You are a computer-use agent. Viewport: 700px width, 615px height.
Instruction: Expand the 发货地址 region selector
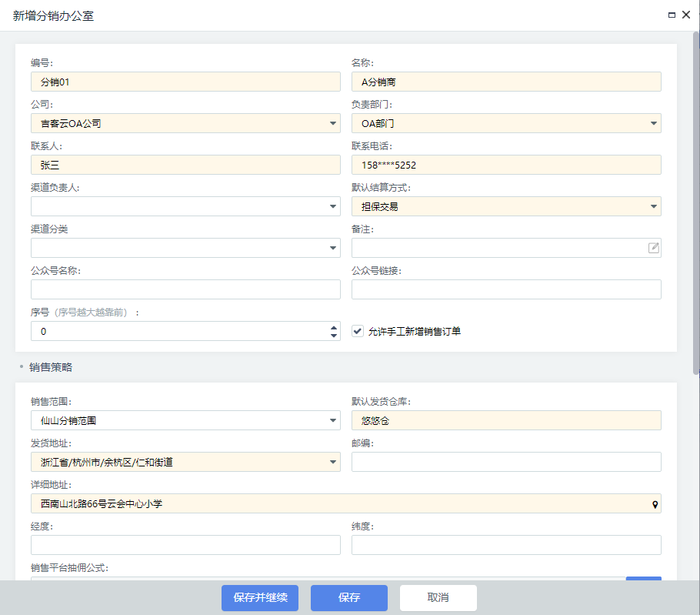[333, 462]
